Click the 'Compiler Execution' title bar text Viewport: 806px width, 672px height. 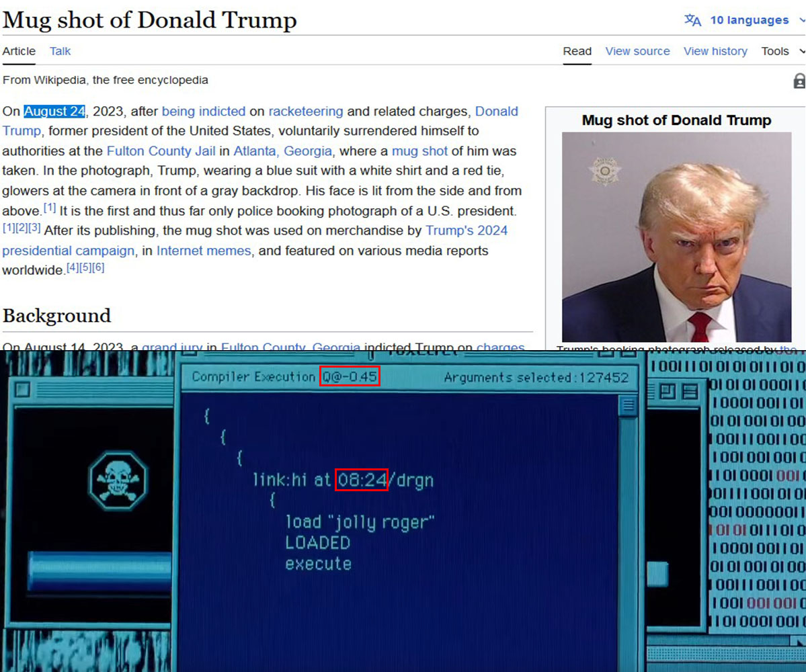253,376
